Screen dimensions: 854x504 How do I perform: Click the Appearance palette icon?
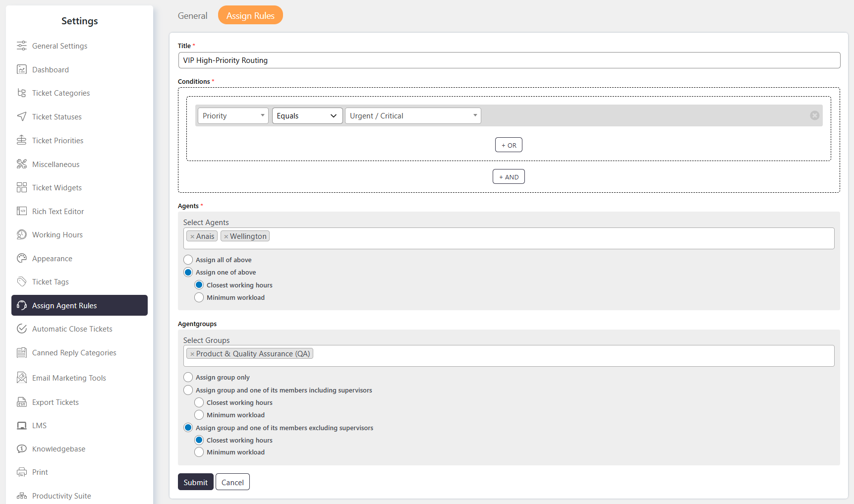pyautogui.click(x=22, y=258)
